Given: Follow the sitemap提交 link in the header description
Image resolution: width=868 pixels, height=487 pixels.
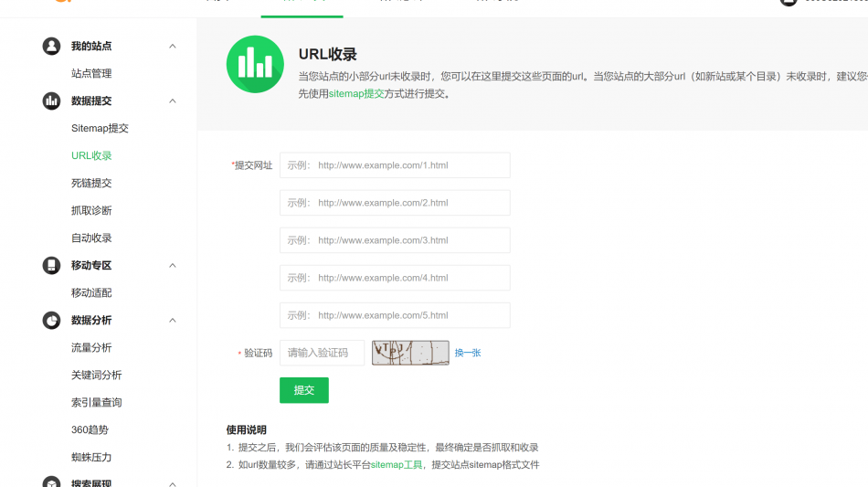Looking at the screenshot, I should pos(356,93).
